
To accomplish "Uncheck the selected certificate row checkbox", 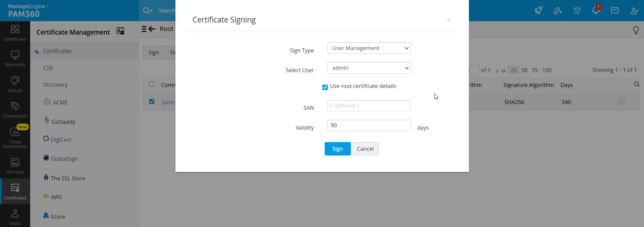I will click(x=152, y=101).
